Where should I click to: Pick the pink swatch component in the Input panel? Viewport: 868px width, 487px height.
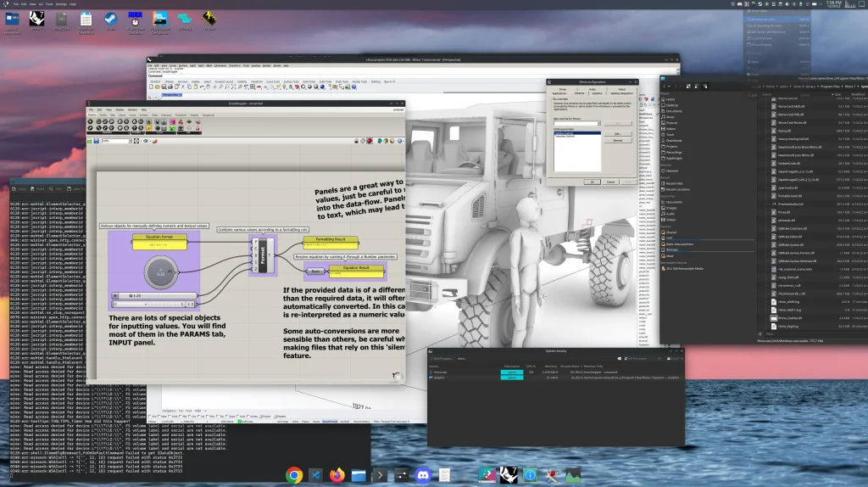coord(172,121)
